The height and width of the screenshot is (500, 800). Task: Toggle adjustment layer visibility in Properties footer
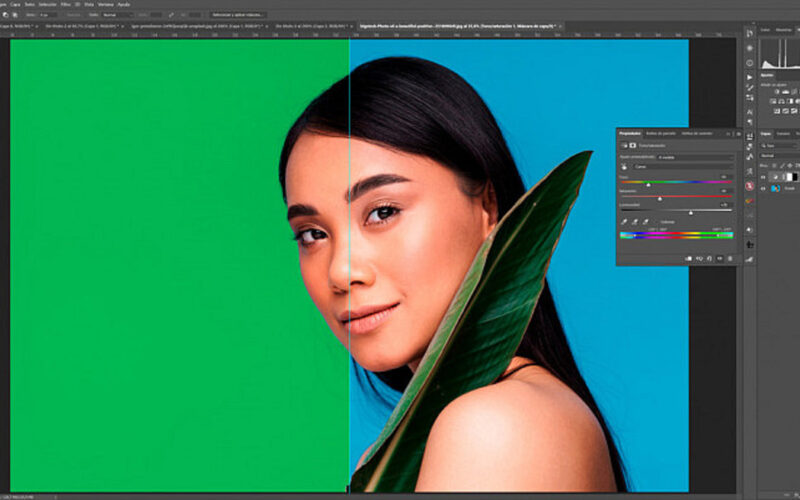[x=719, y=259]
